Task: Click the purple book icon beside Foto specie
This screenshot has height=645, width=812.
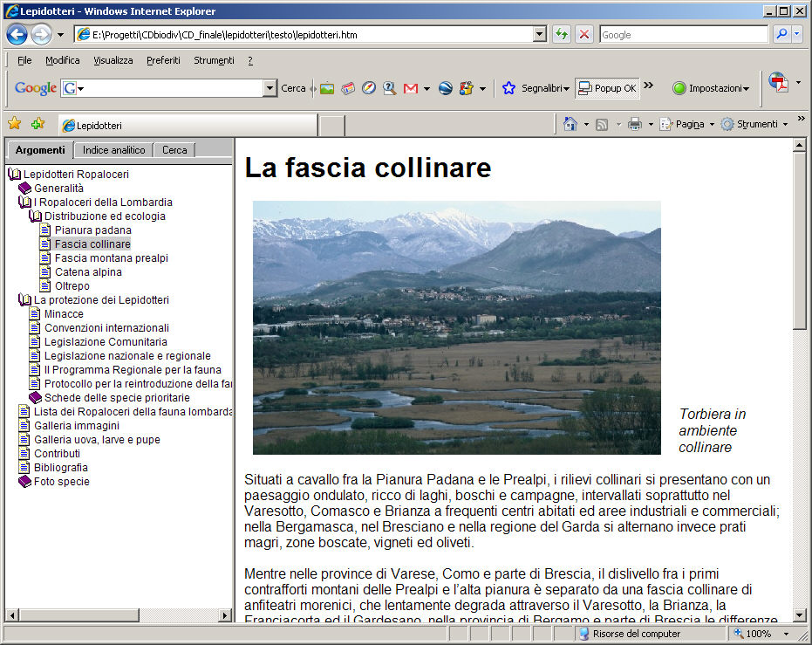Action: click(24, 481)
